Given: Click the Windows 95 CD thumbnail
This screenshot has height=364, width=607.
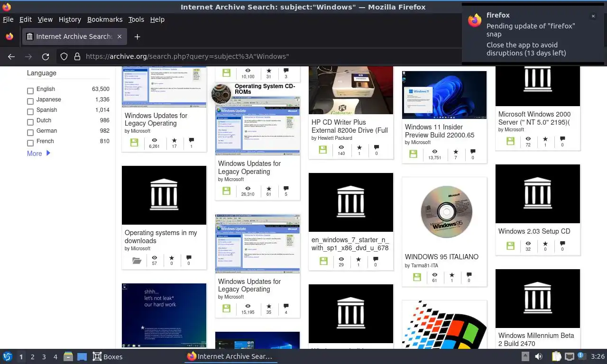Looking at the screenshot, I should [x=446, y=212].
